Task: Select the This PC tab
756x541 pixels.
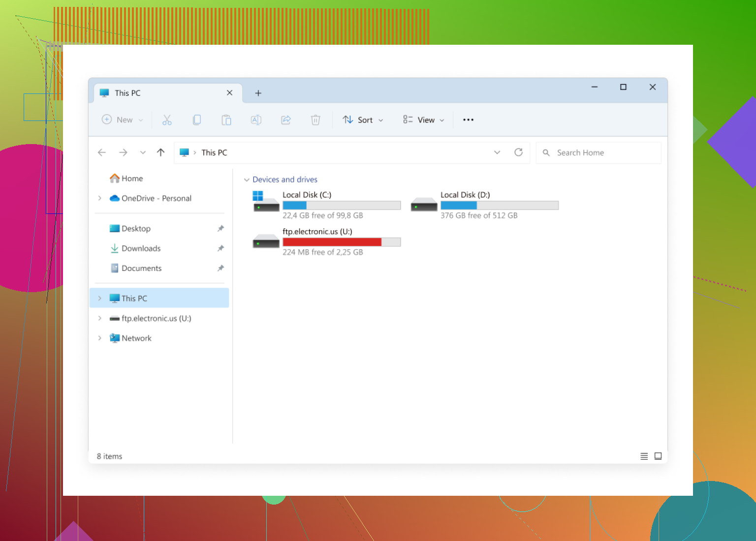Action: [157, 93]
